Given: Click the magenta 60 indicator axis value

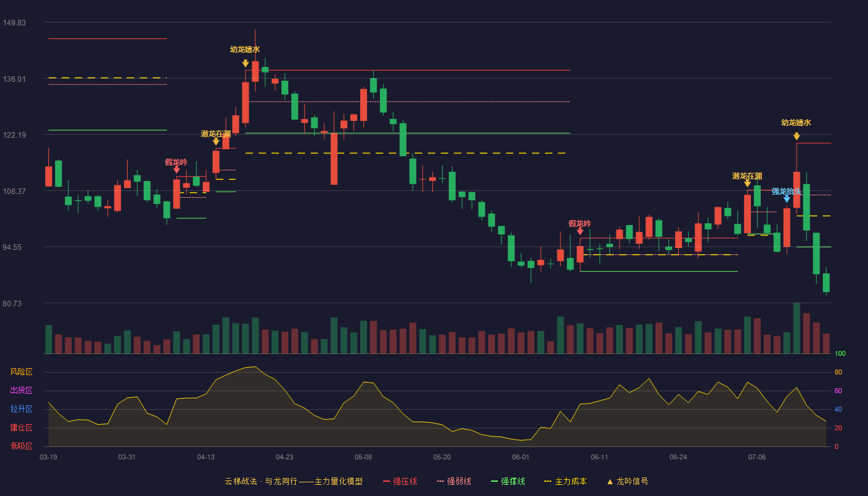Looking at the screenshot, I should click(x=838, y=391).
